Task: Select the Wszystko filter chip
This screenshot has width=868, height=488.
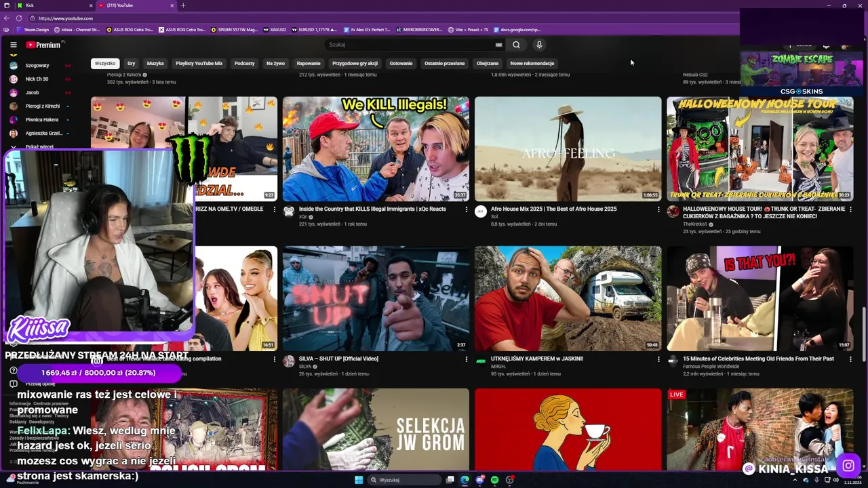Action: pyautogui.click(x=105, y=63)
